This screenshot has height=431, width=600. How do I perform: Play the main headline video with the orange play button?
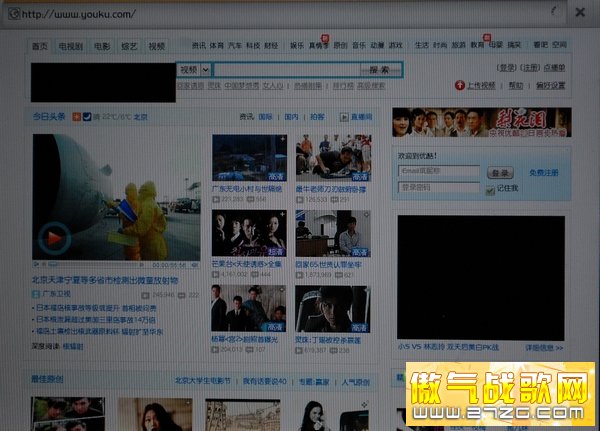click(x=54, y=238)
